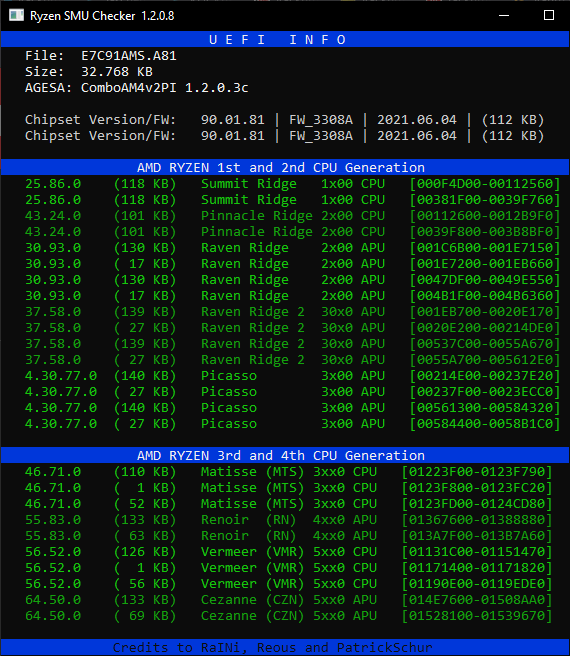The image size is (570, 656).
Task: Click the Cezanne (CZN) name in the 133 KB row
Action: tap(252, 600)
